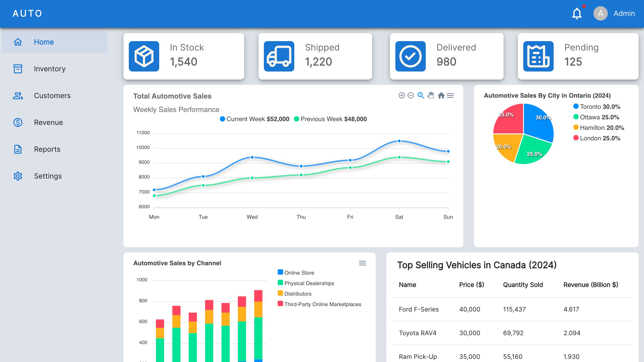Click the Delivered 980 value
644x362 pixels.
click(x=446, y=62)
